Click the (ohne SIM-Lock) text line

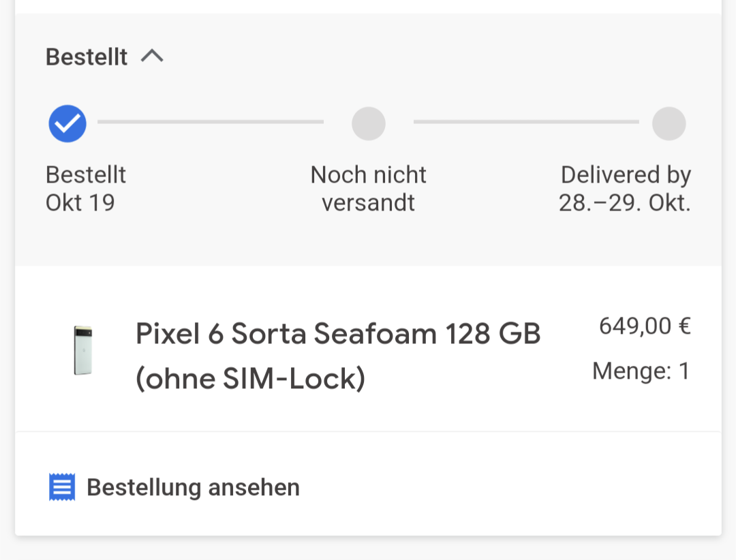pyautogui.click(x=250, y=378)
